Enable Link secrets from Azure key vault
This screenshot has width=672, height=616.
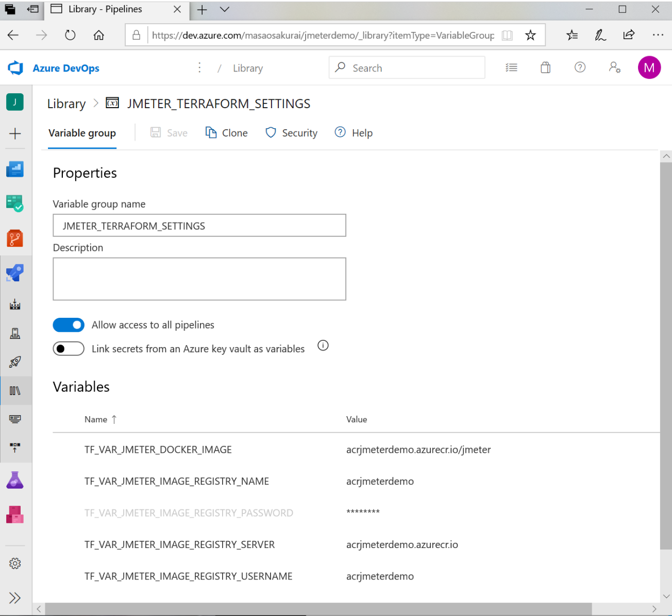click(69, 349)
